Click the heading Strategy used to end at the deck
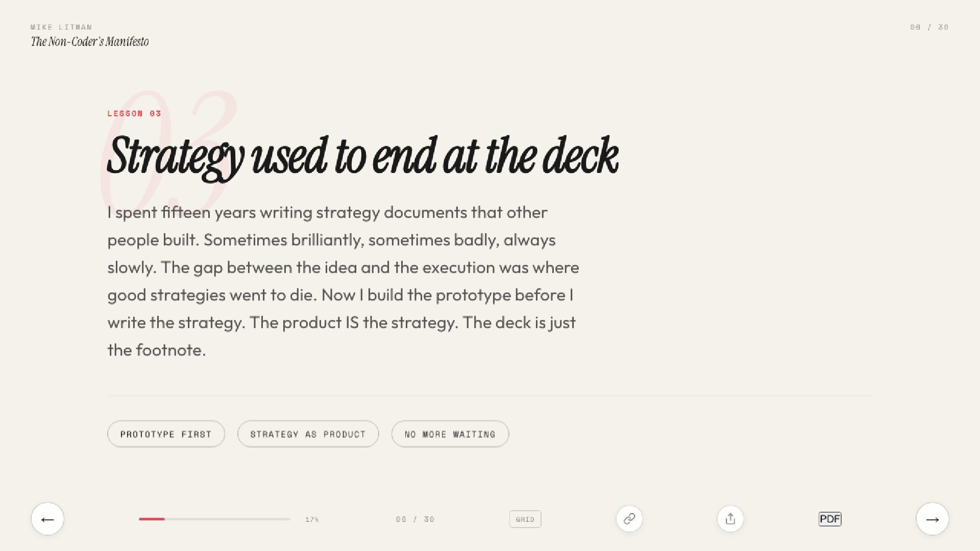980x551 pixels. (363, 157)
